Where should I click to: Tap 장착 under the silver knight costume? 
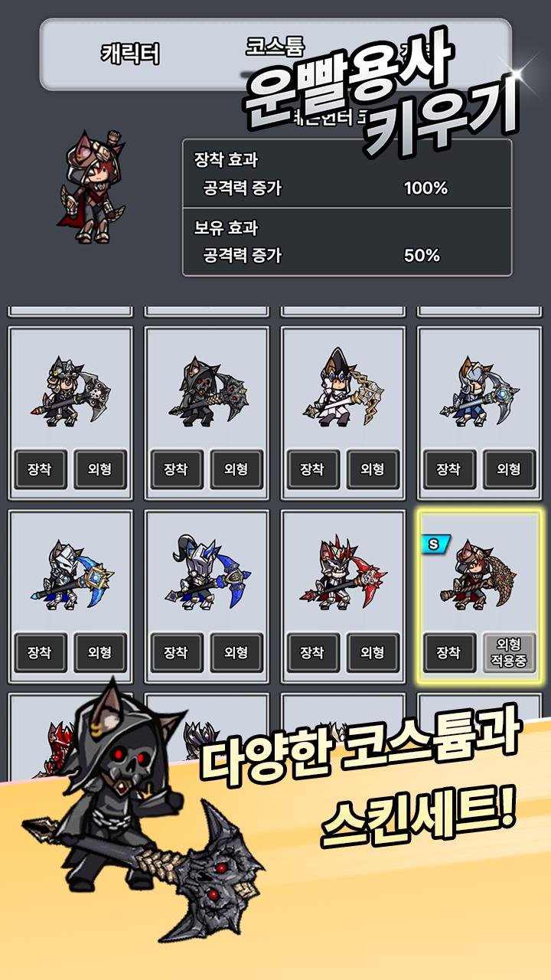pos(40,652)
